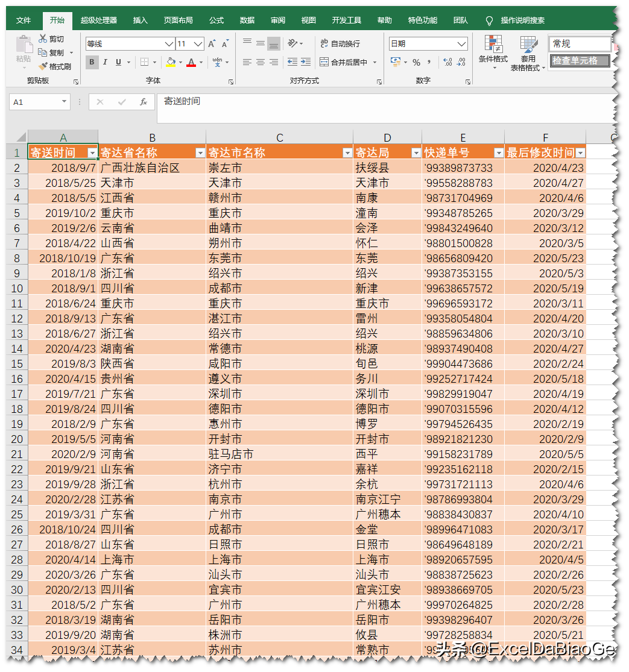This screenshot has width=629, height=672.
Task: Apply comma thousands separator style
Action: (429, 62)
